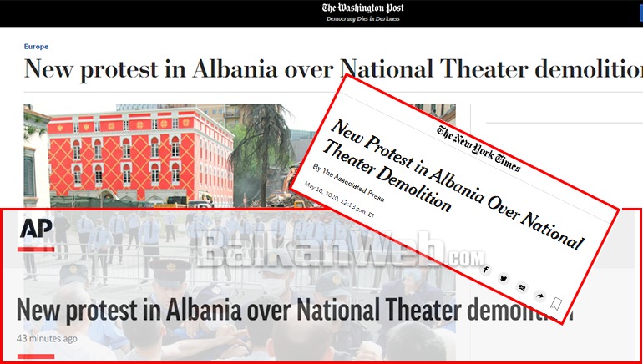
Task: Click the red theater building photo
Action: [x=139, y=155]
